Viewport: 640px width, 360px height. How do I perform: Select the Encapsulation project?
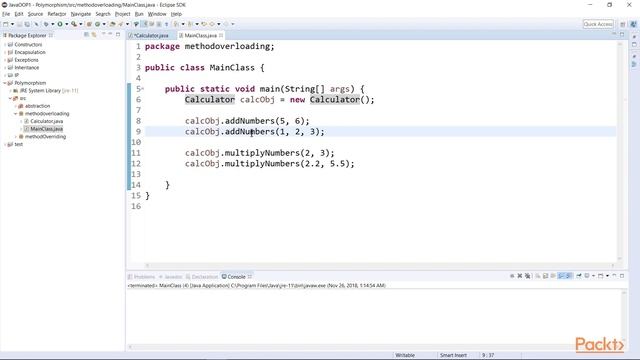coord(30,52)
